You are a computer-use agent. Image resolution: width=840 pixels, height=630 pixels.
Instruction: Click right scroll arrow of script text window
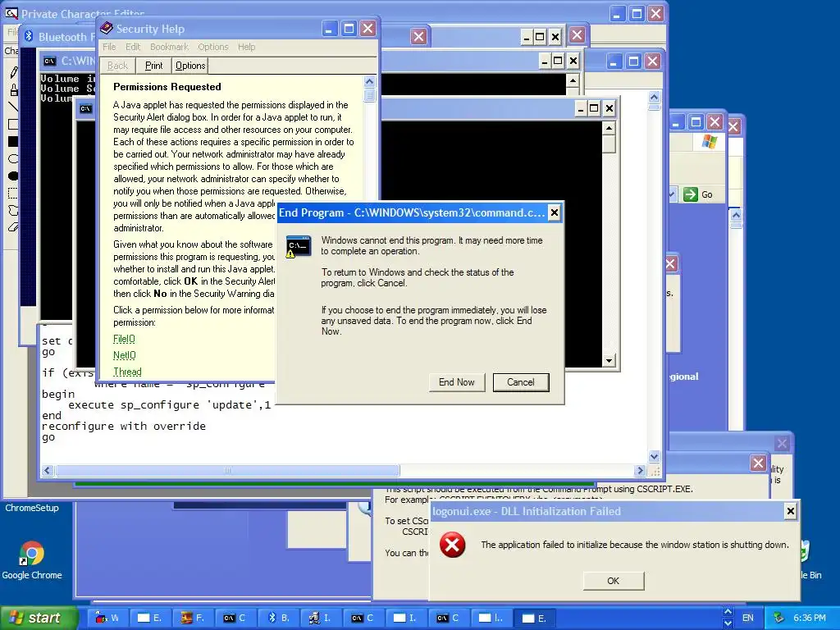point(640,470)
